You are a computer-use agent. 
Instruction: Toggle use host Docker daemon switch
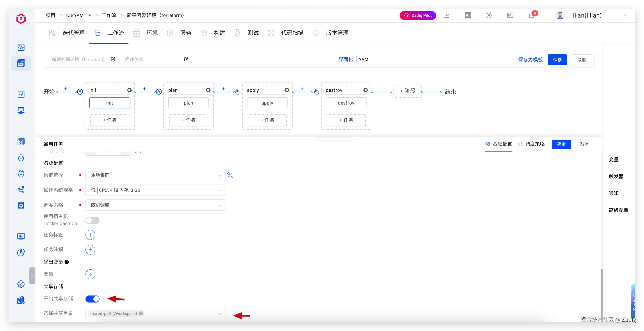[x=93, y=220]
